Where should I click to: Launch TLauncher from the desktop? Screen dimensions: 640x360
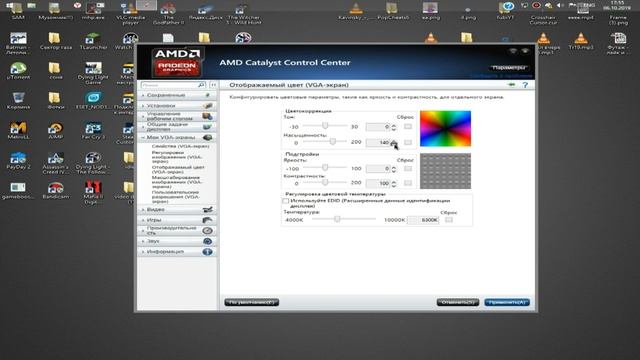[x=93, y=41]
